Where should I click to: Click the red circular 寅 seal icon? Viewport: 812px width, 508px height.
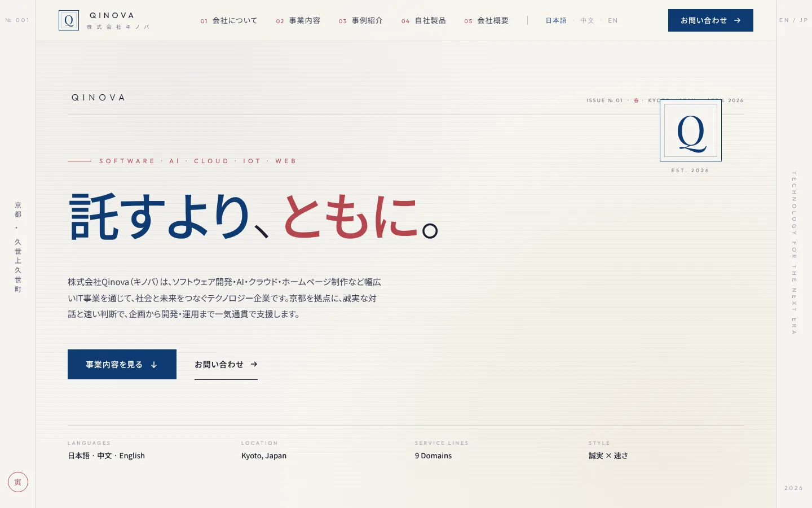(18, 482)
